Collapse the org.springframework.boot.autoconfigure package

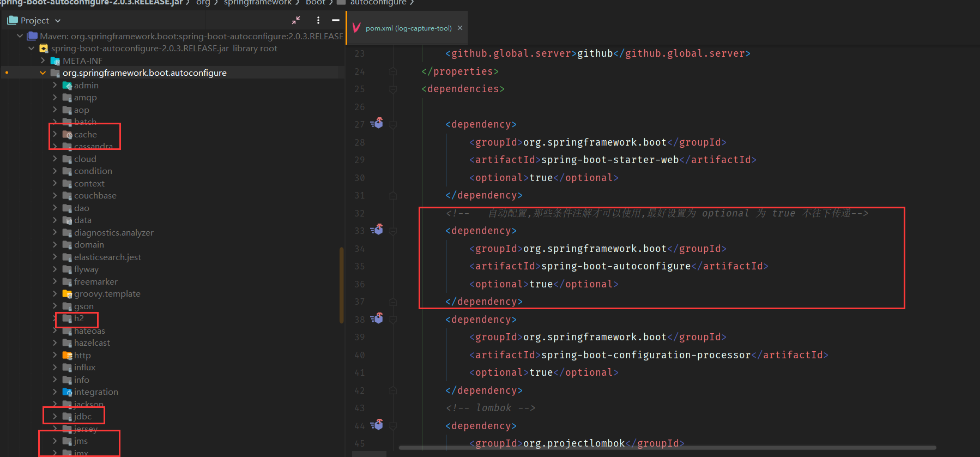tap(43, 73)
